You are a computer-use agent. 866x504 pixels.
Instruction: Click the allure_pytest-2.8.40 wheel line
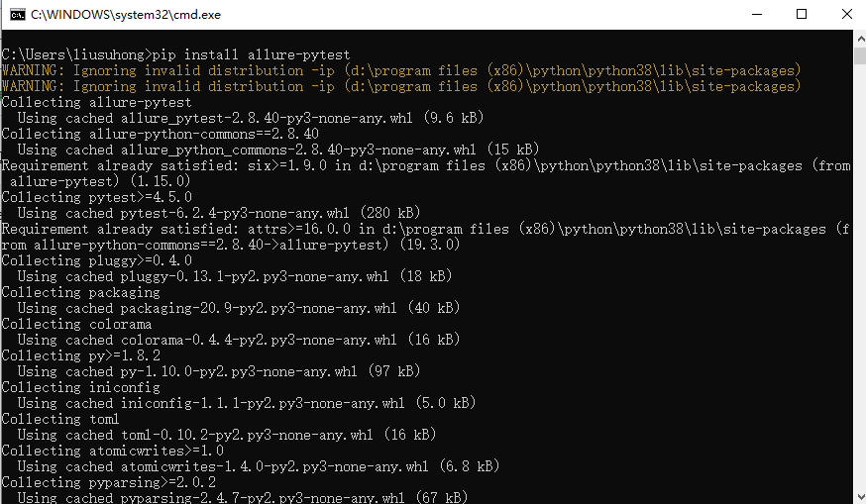coord(251,118)
